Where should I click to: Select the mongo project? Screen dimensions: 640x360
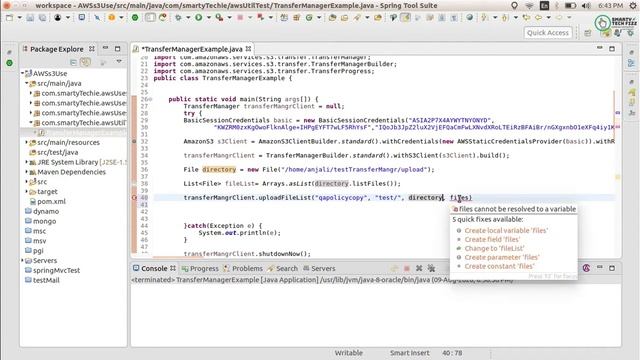[x=44, y=221]
